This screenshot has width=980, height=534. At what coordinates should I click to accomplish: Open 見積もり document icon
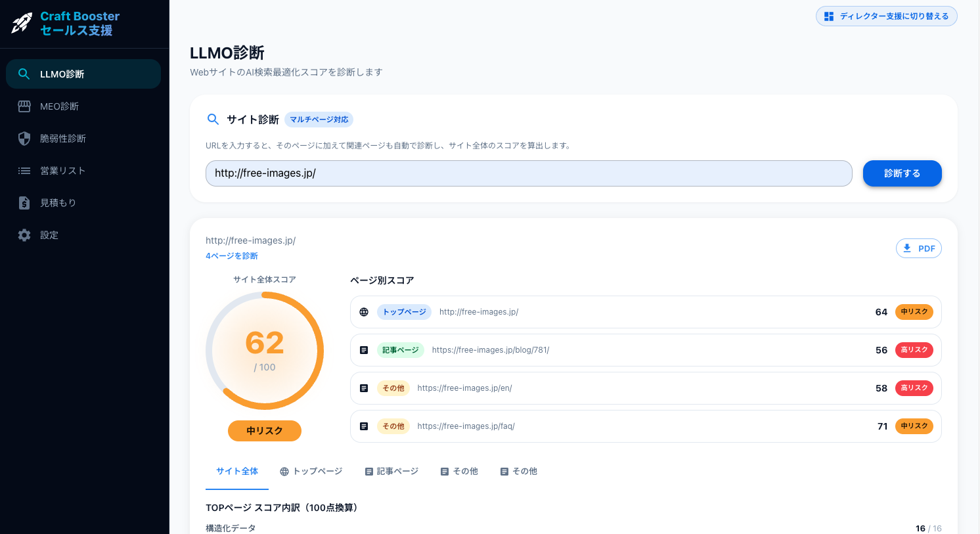(x=24, y=202)
